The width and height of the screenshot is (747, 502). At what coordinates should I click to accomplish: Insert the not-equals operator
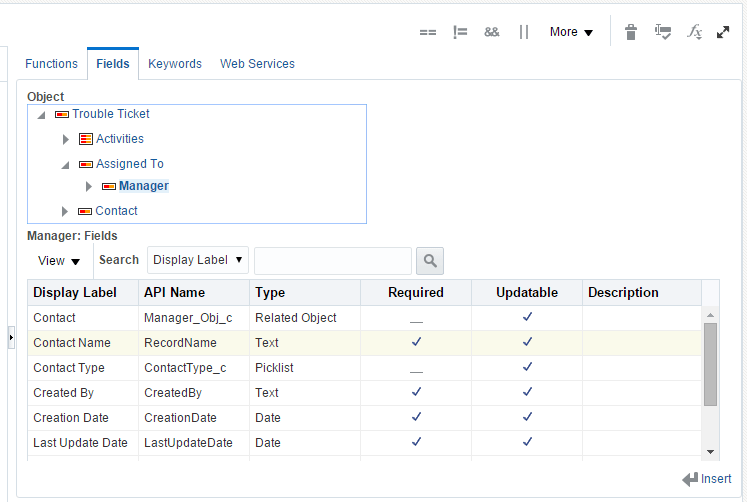tap(460, 32)
